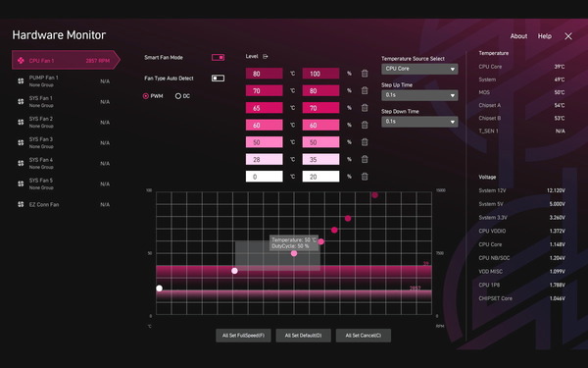Image resolution: width=588 pixels, height=368 pixels.
Task: Click All Set Default(D) button
Action: coord(304,336)
